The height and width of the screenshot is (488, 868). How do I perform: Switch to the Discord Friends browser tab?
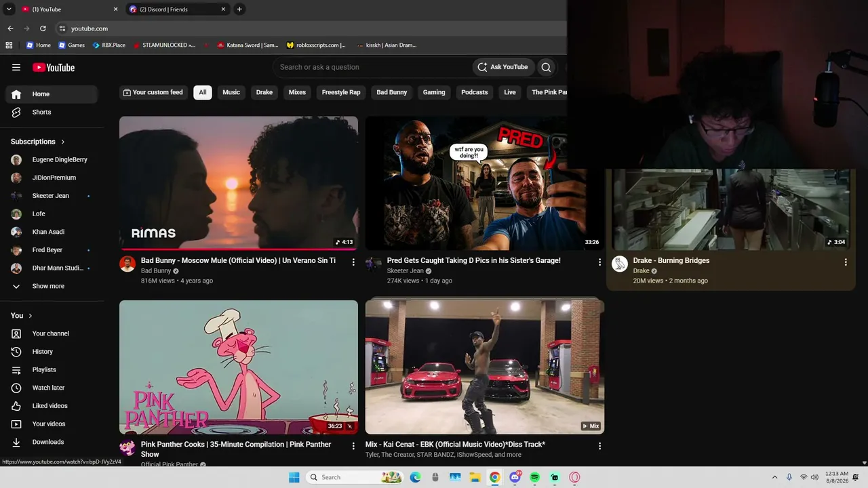point(177,9)
